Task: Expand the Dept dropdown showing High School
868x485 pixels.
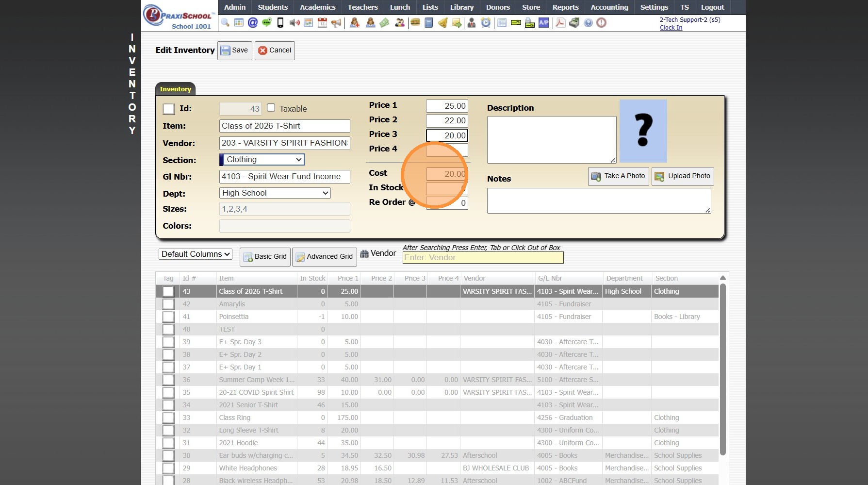Action: pos(275,193)
